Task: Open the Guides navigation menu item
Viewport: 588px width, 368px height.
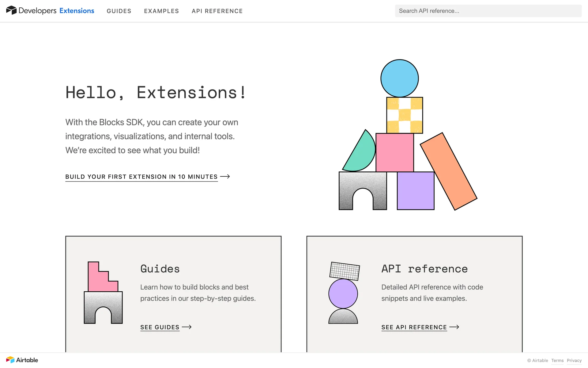Action: (119, 11)
